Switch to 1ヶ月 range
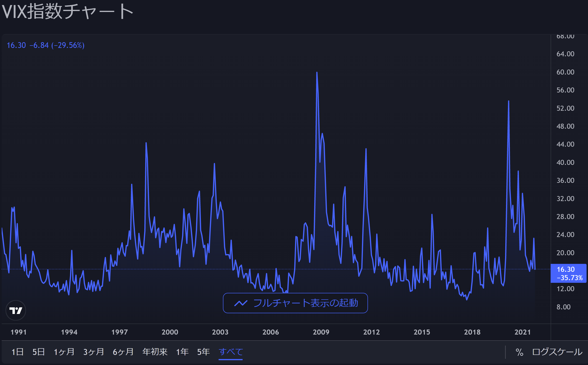This screenshot has width=588, height=365. point(64,352)
